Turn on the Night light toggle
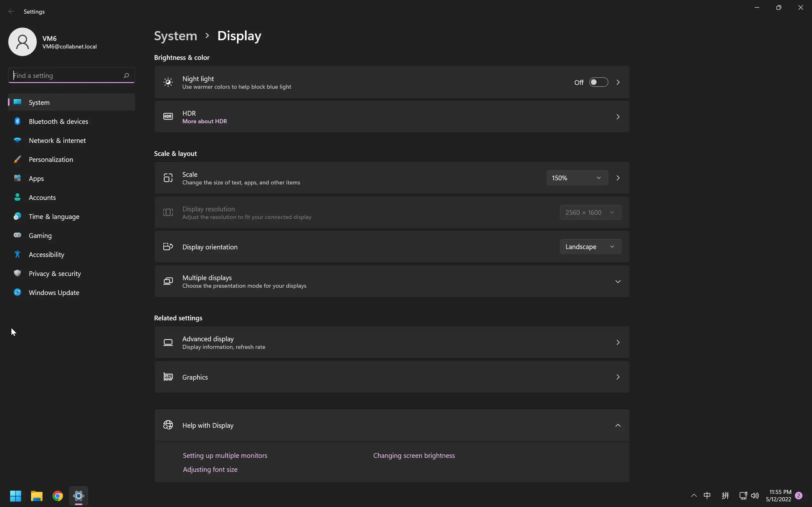The width and height of the screenshot is (812, 507). [599, 82]
